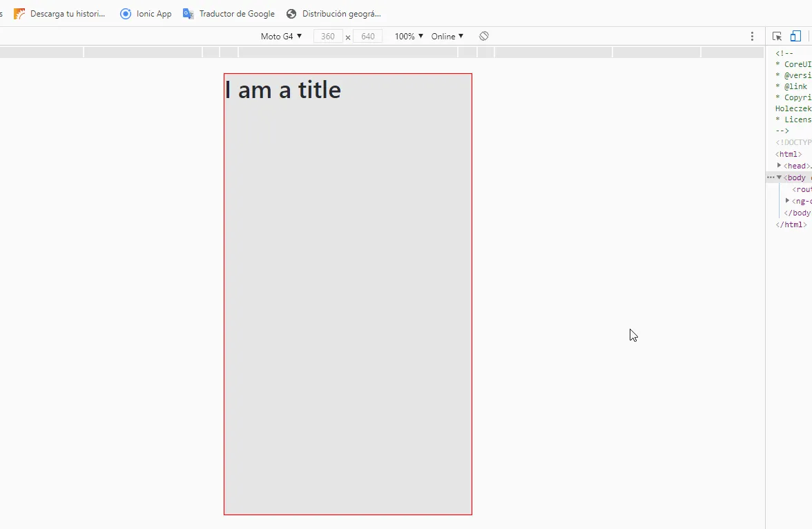Expand the ng- child node
Image resolution: width=812 pixels, height=529 pixels.
[x=787, y=201]
